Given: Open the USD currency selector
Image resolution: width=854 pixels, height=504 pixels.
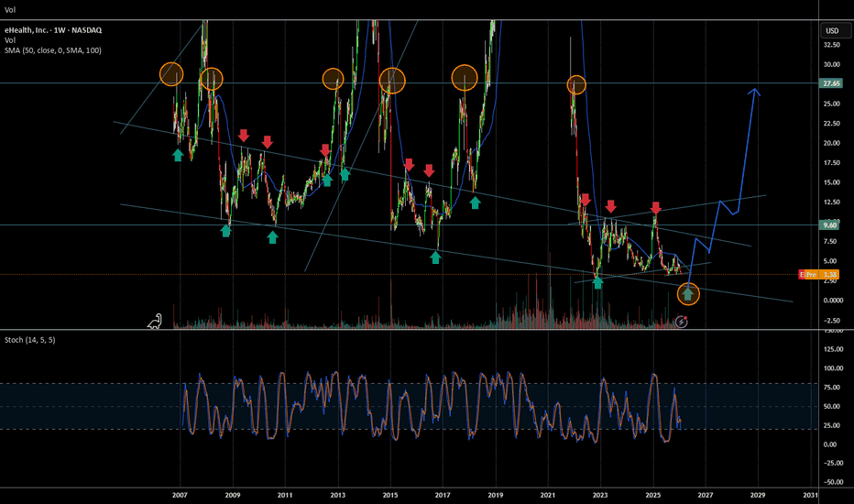Looking at the screenshot, I should [832, 30].
